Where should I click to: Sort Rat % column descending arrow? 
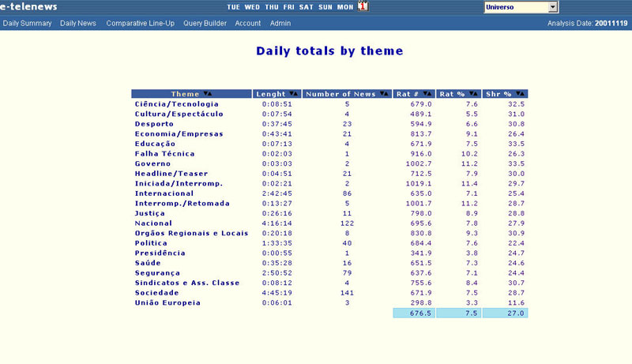pos(471,93)
